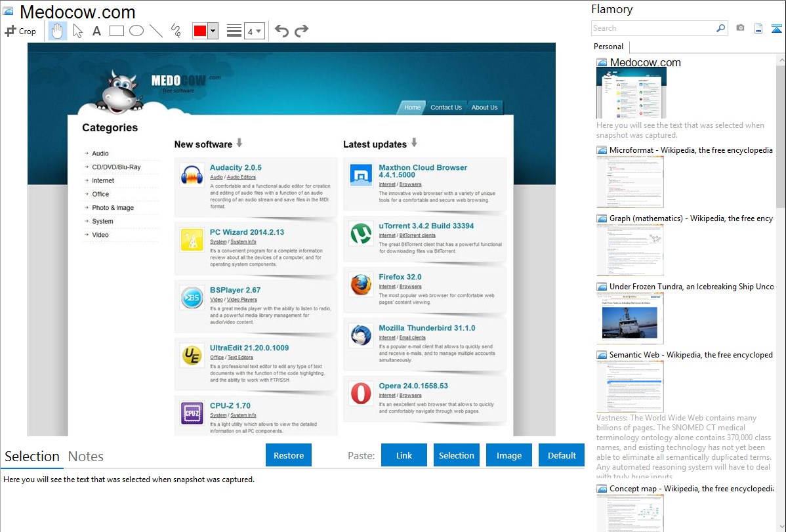Select the Crop tool
The width and height of the screenshot is (786, 532).
[x=20, y=31]
